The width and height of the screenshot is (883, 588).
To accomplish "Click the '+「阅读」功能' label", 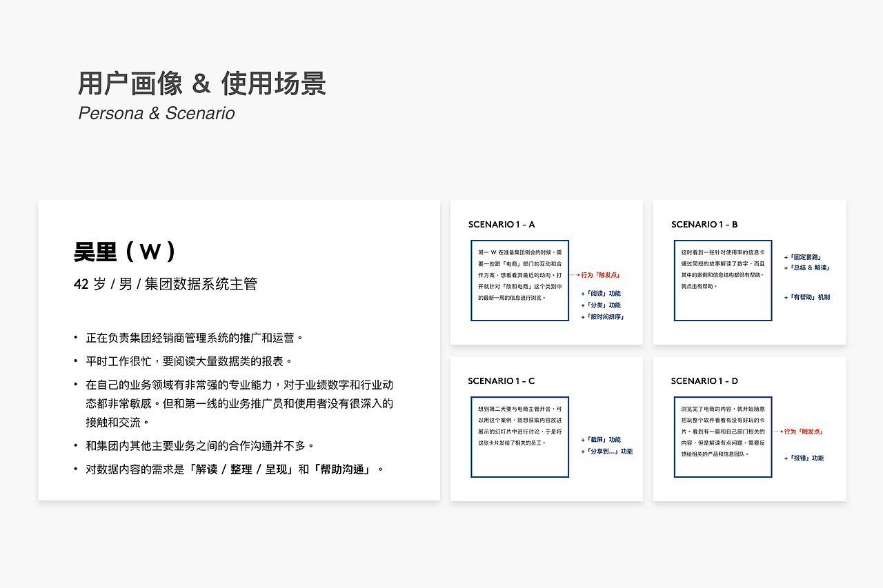I will [601, 294].
